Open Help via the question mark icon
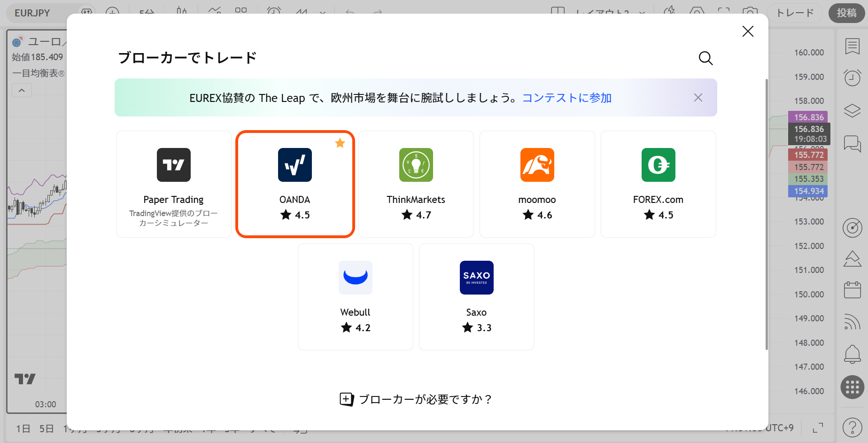This screenshot has height=443, width=868. click(x=852, y=427)
